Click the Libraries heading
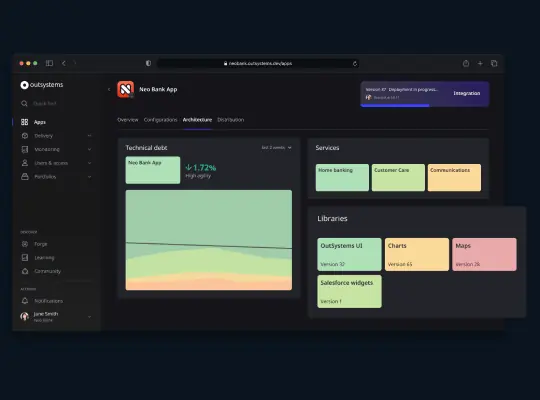This screenshot has width=540, height=400. point(332,218)
